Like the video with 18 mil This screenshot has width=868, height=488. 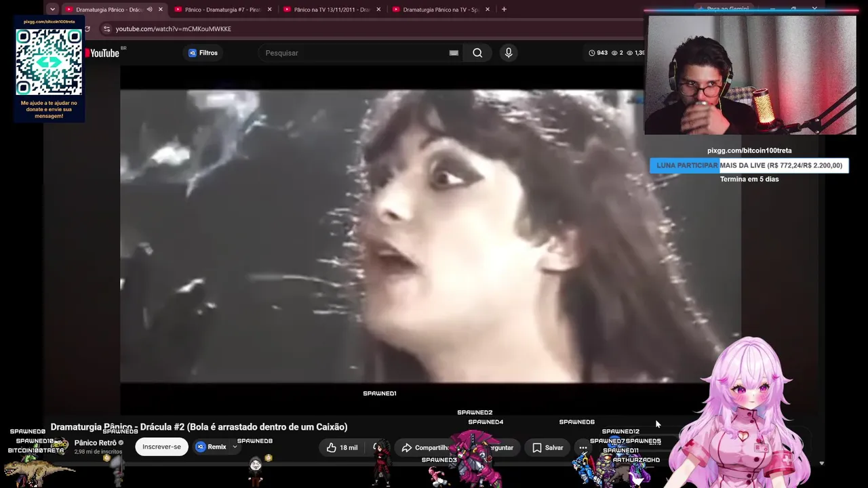click(x=342, y=447)
